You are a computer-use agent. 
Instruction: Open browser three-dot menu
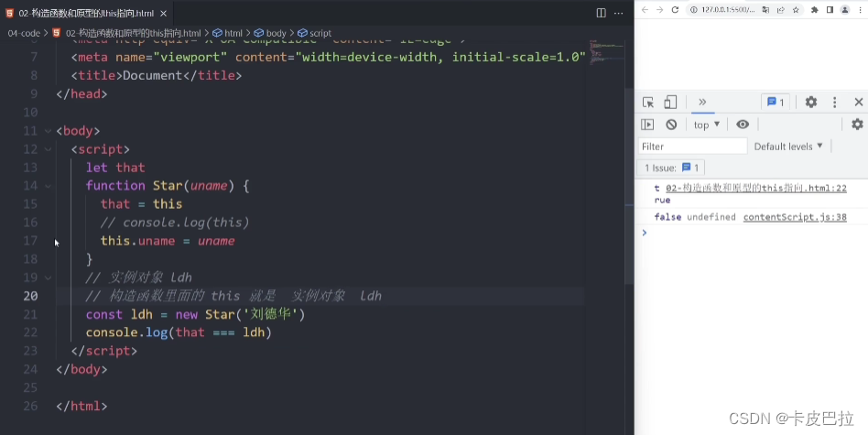click(x=859, y=10)
